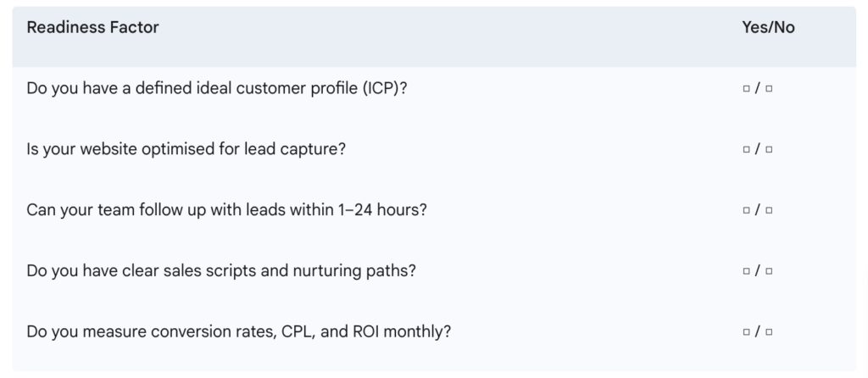
Task: Select Yes box for sales scripts and nurturing paths
Action: (x=746, y=271)
